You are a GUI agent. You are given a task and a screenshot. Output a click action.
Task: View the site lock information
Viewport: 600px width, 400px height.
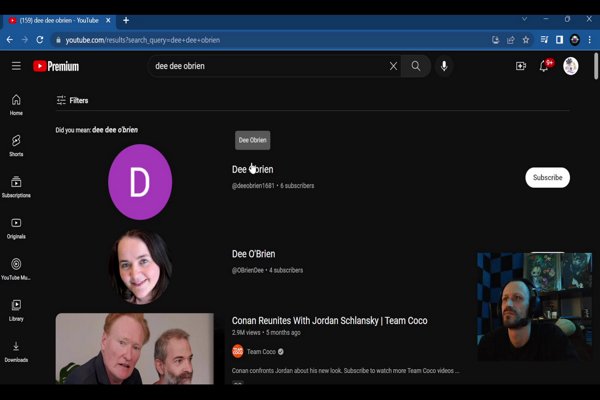(x=58, y=40)
